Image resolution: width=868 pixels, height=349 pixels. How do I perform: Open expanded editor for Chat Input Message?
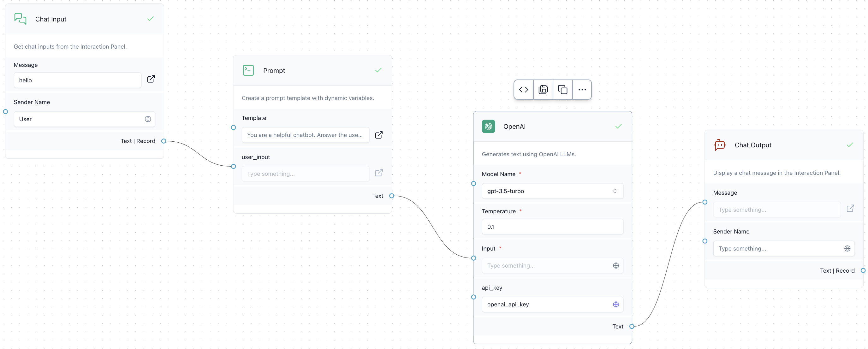coord(151,79)
